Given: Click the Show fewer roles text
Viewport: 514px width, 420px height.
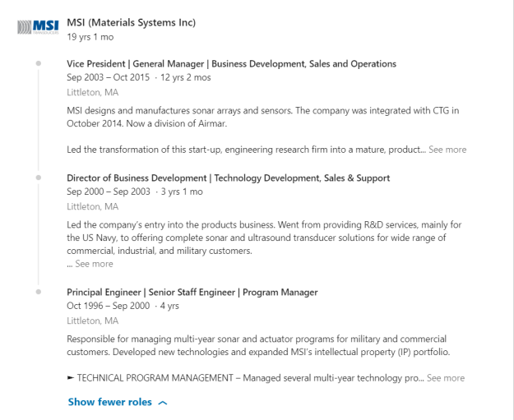Looking at the screenshot, I should point(109,402).
